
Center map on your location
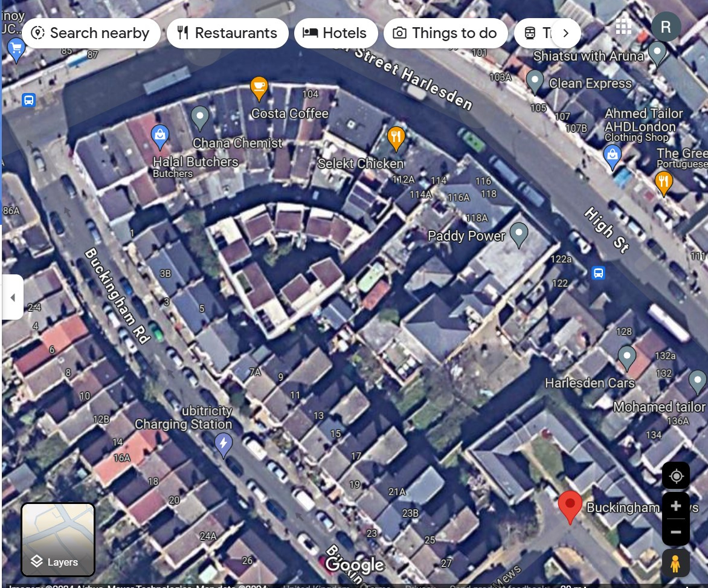tap(676, 476)
